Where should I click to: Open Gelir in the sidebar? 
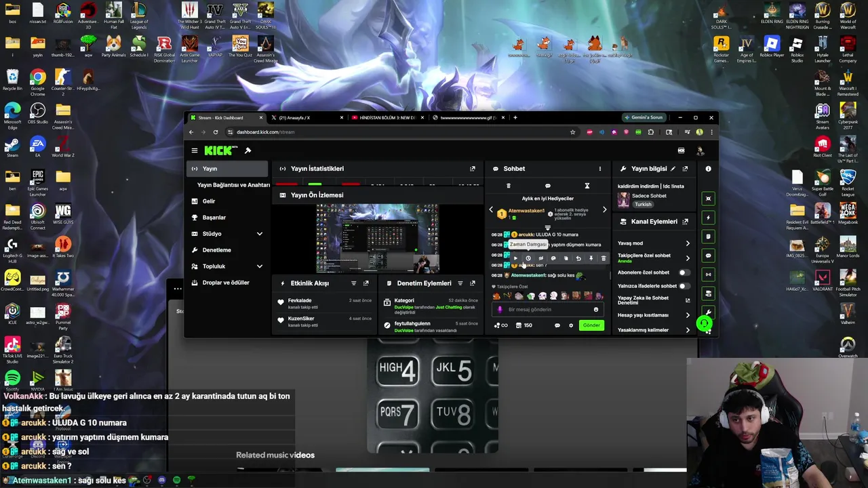point(208,201)
